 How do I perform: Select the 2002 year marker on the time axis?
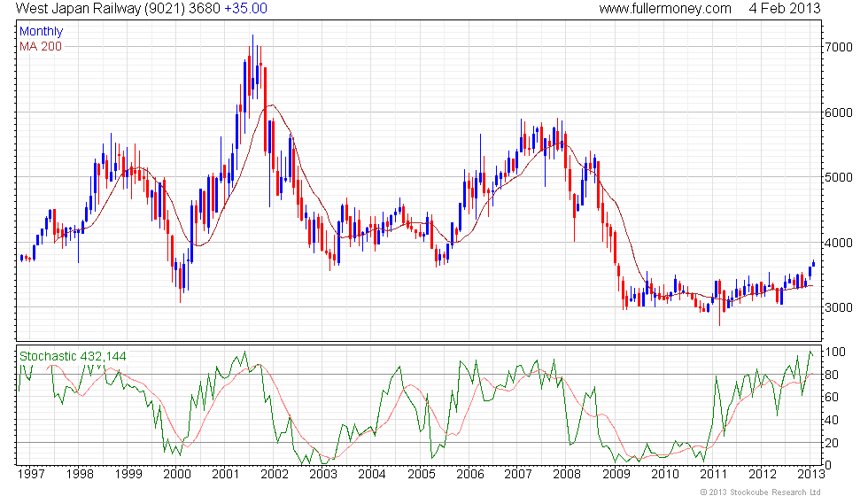click(x=273, y=474)
